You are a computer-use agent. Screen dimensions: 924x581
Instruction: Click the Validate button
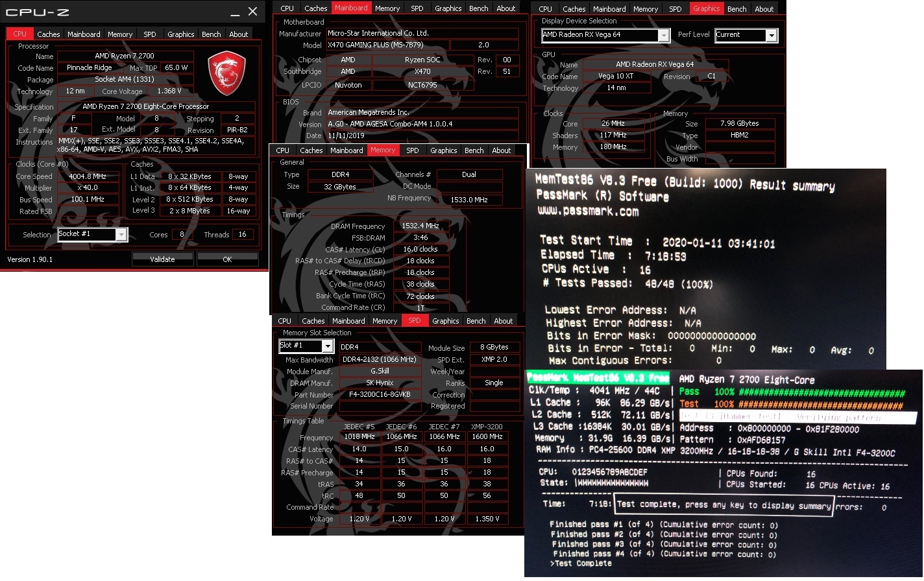point(162,259)
